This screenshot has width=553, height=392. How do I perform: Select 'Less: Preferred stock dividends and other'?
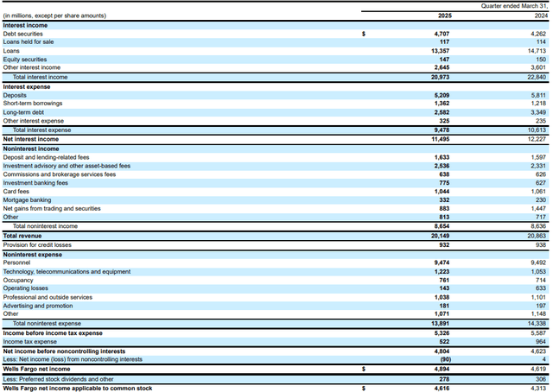[58, 379]
